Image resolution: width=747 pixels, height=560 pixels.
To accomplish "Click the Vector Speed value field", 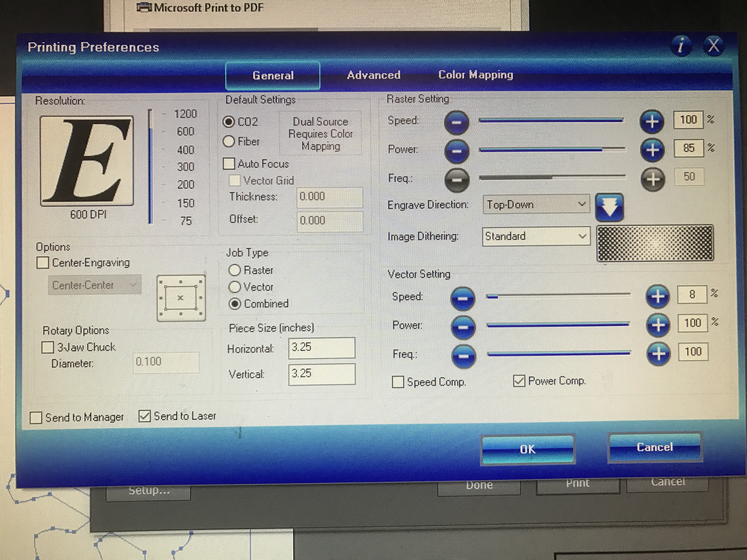I will (x=692, y=295).
